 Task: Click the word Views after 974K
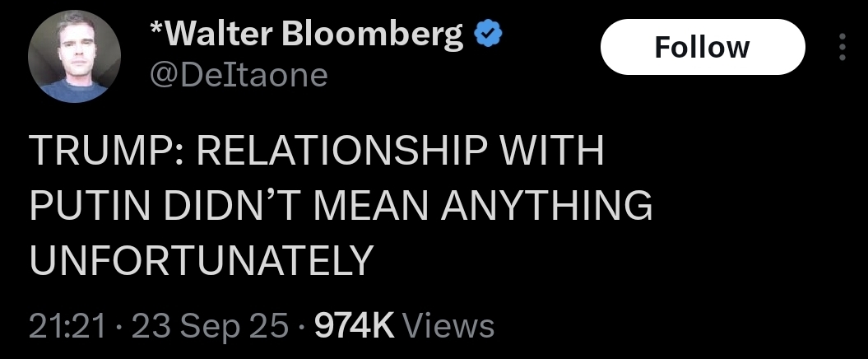[x=448, y=326]
